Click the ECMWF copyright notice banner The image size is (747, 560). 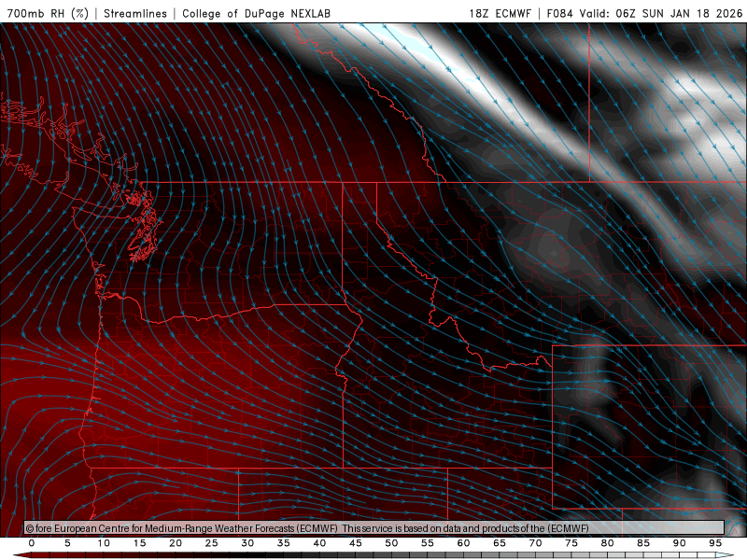pos(374,527)
